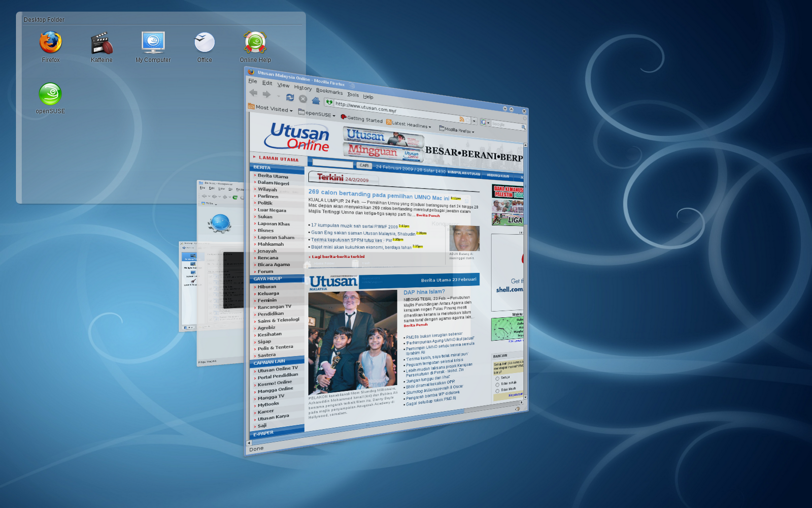Click the Firefox horizontal page scrollbar

(x=386, y=423)
